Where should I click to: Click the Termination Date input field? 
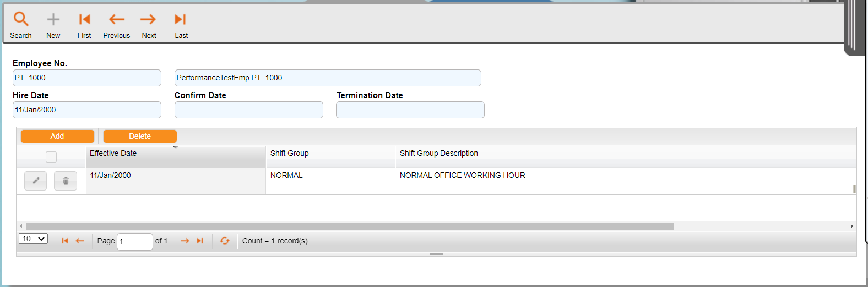[410, 110]
